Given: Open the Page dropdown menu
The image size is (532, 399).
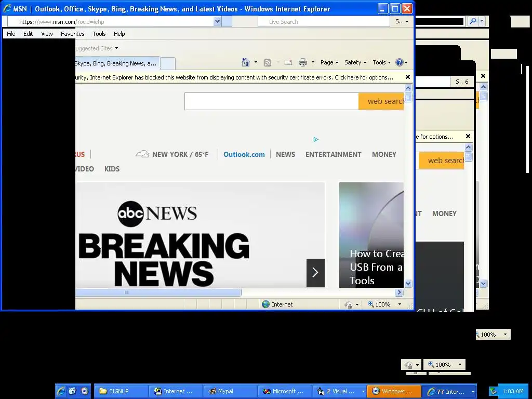Looking at the screenshot, I should click(x=329, y=62).
